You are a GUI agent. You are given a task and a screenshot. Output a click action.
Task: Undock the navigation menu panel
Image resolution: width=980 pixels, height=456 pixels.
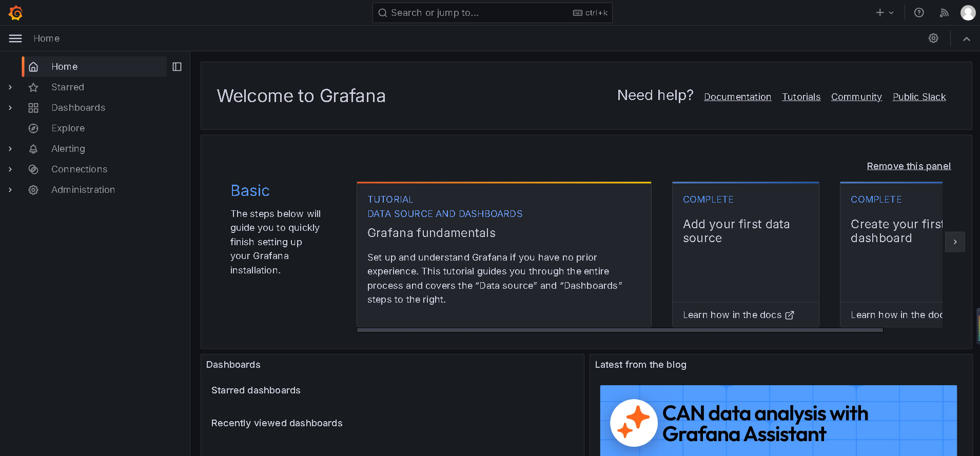177,67
